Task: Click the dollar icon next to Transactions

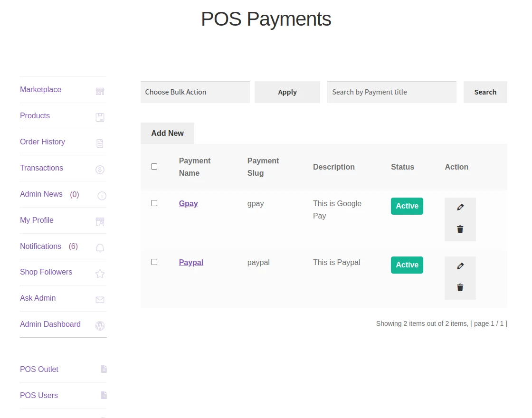Action: click(100, 169)
